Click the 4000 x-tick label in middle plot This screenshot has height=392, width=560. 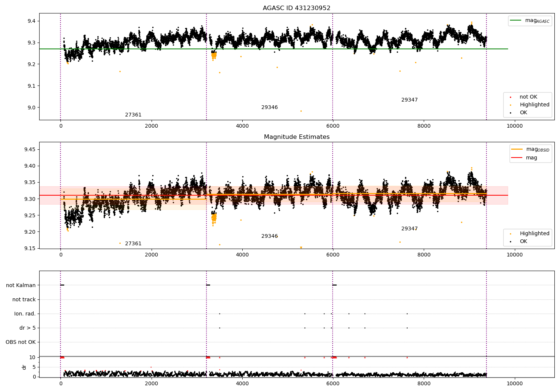pyautogui.click(x=242, y=255)
